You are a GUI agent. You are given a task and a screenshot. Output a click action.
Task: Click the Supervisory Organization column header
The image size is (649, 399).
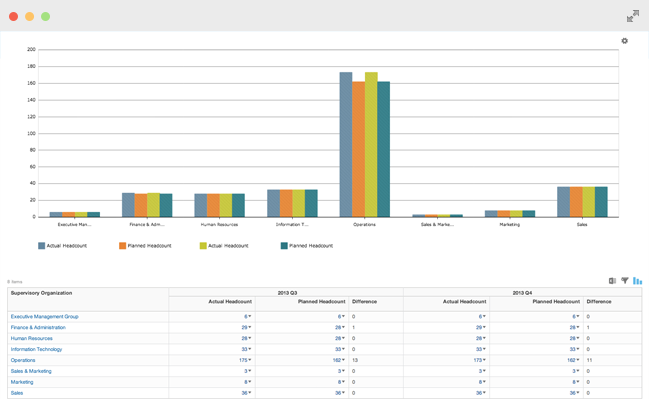click(x=41, y=293)
